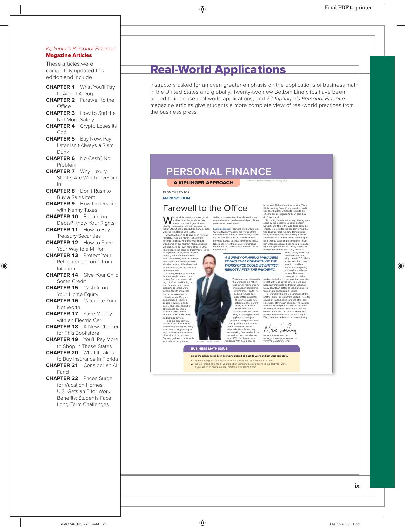Click 'Magazine Articles' red heading
Screen dimensions: 405x532
[69, 55]
